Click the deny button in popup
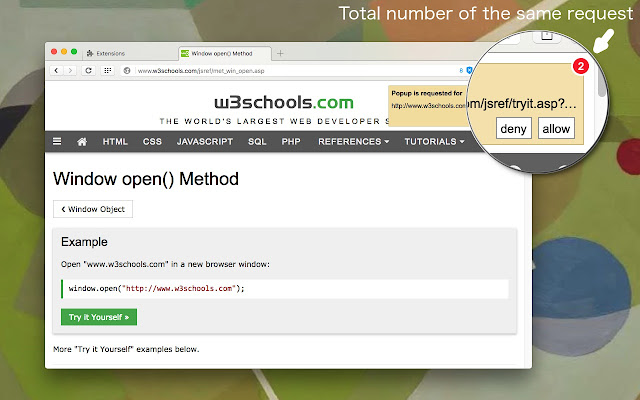 tap(513, 129)
